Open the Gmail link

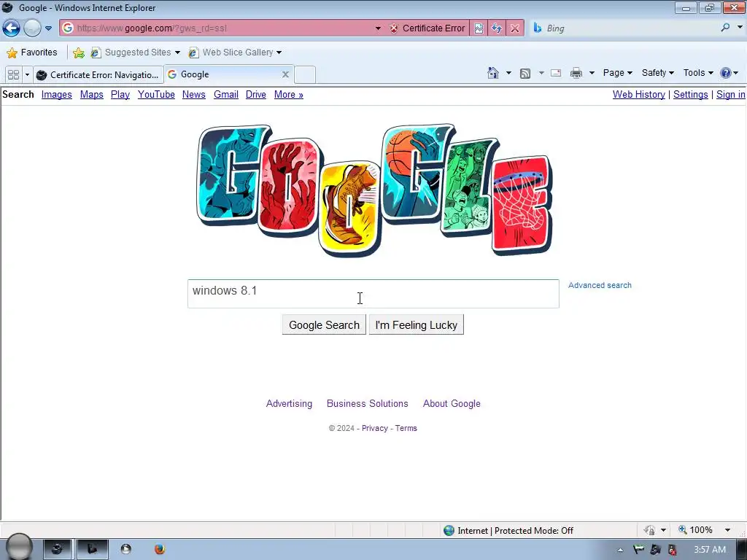tap(226, 94)
